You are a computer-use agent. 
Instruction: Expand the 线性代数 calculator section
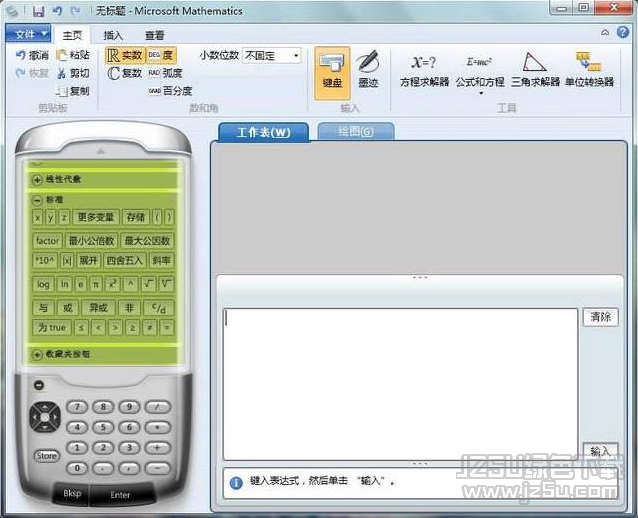(37, 179)
